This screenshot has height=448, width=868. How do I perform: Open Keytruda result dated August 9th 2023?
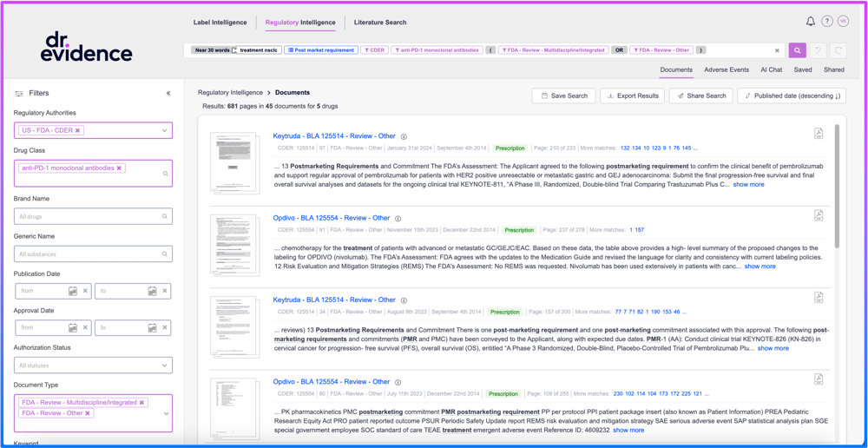click(334, 300)
